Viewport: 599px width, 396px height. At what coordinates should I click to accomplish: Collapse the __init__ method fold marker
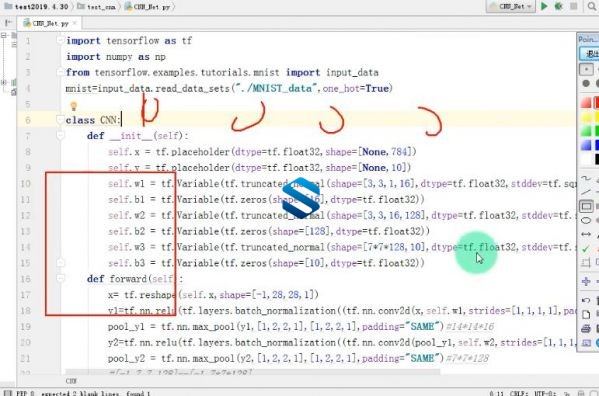coord(60,135)
